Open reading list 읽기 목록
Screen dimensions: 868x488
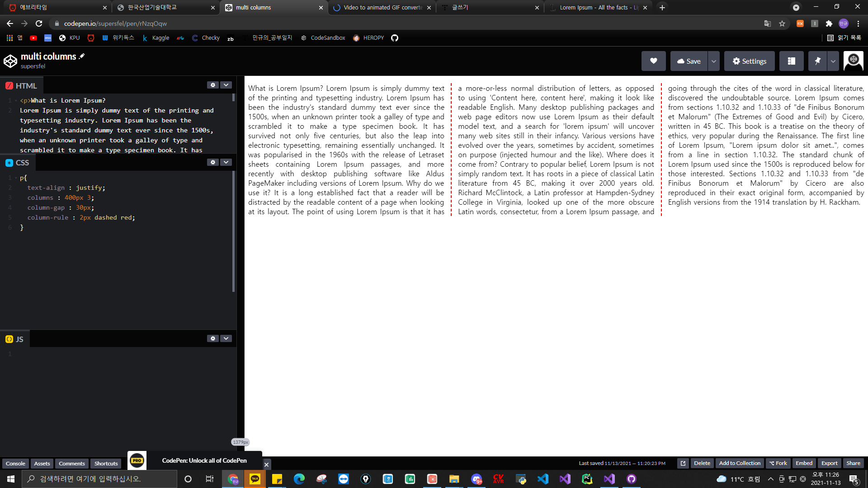(844, 38)
